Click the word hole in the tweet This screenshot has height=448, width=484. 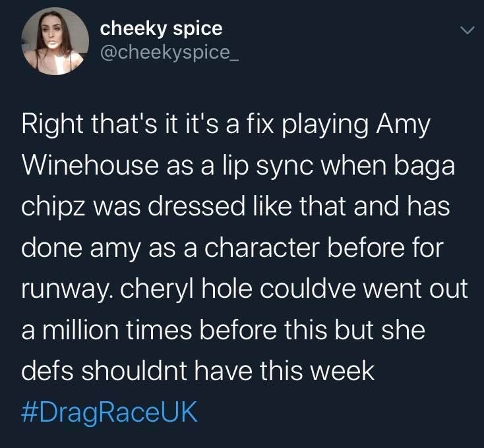pos(227,289)
